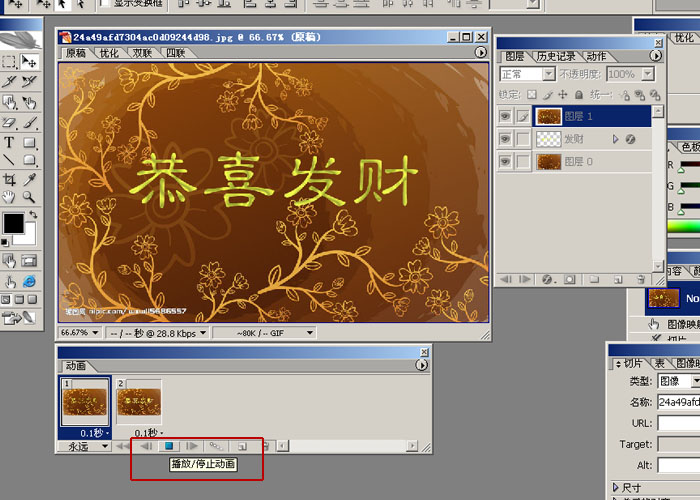
Task: Select the Zoom magnifier tool
Action: pyautogui.click(x=29, y=196)
